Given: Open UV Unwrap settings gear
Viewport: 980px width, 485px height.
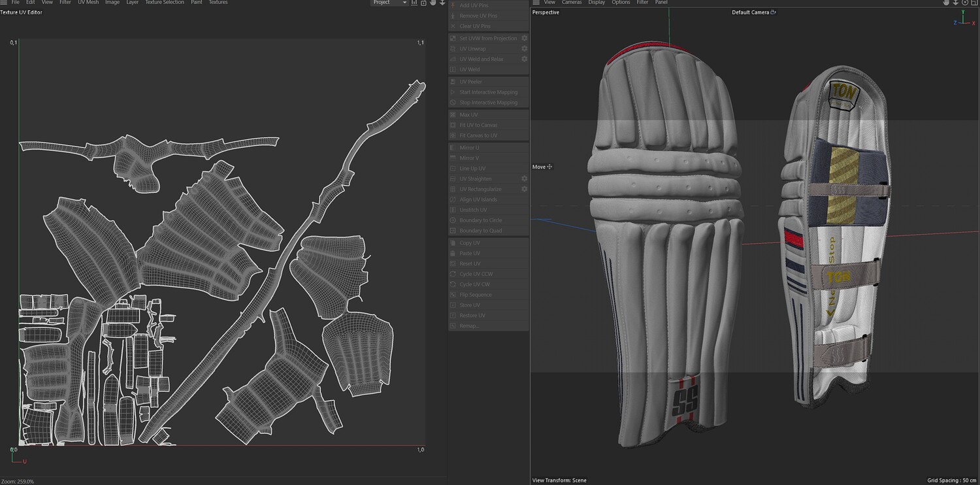Looking at the screenshot, I should 524,49.
